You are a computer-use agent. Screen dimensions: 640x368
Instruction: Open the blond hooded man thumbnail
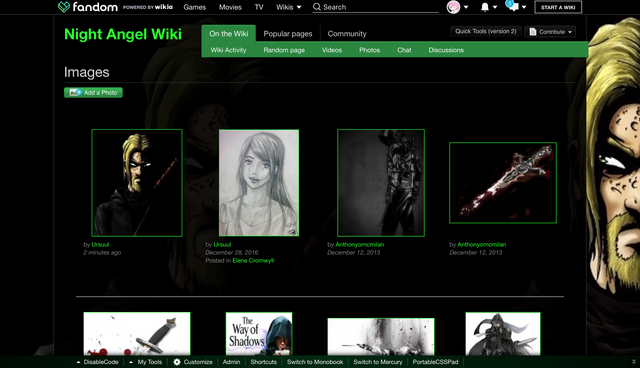pyautogui.click(x=137, y=183)
